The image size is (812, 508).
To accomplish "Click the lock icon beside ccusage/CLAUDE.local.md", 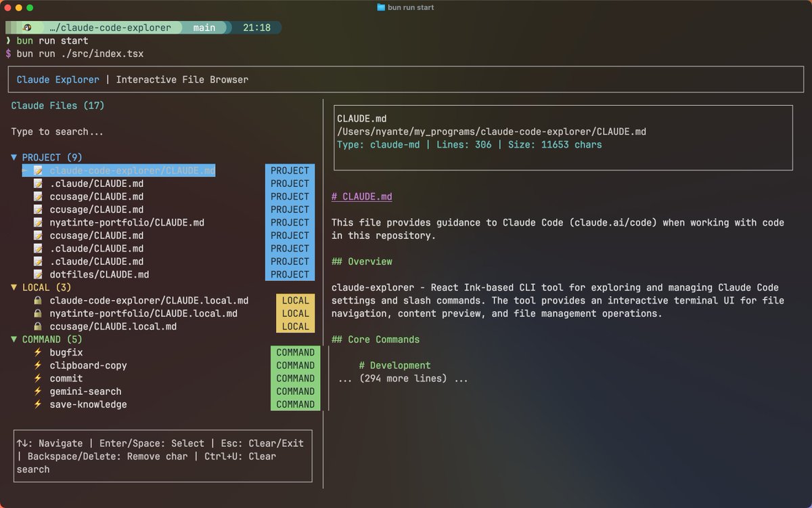I will (39, 326).
